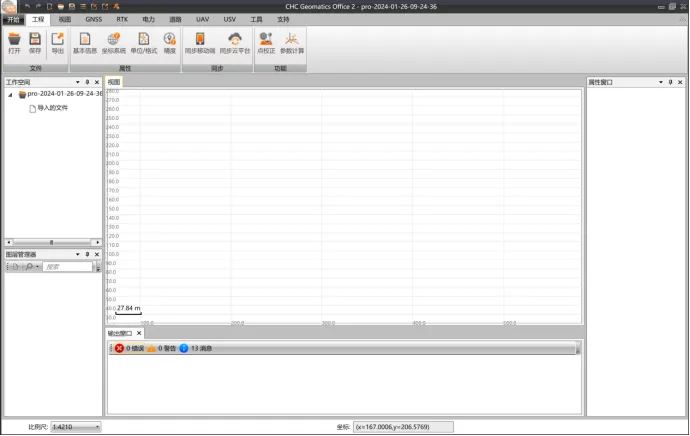Open the 坐标系统 coordinate system settings
Image resolution: width=690 pixels, height=436 pixels.
tap(114, 43)
